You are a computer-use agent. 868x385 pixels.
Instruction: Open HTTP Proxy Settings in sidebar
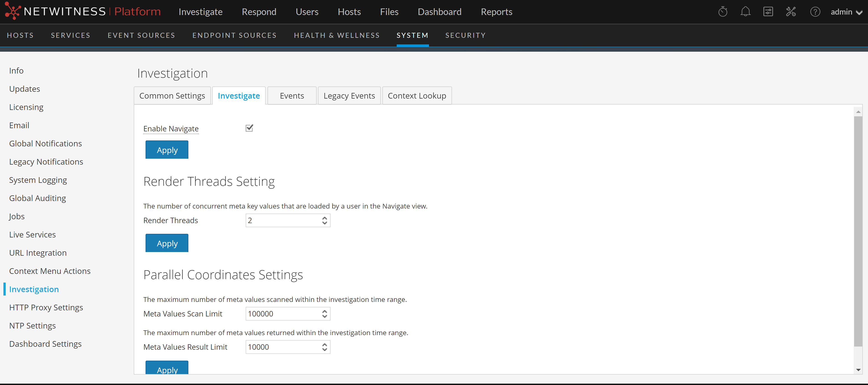click(46, 307)
